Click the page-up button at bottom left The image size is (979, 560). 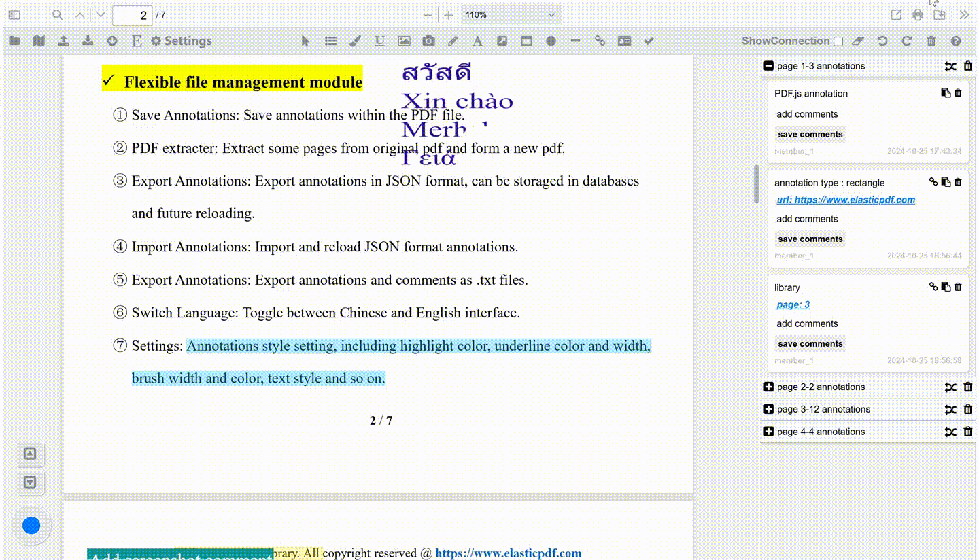click(x=30, y=454)
